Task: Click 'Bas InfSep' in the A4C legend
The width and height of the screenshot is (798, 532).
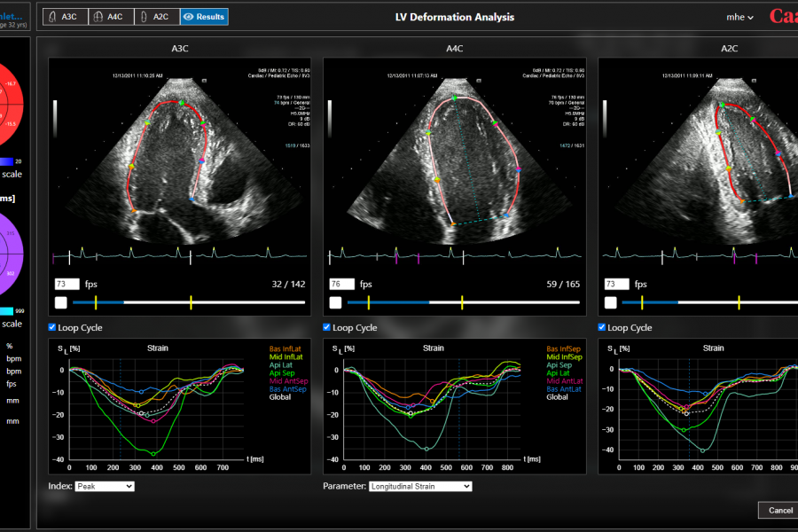Action: coord(563,348)
